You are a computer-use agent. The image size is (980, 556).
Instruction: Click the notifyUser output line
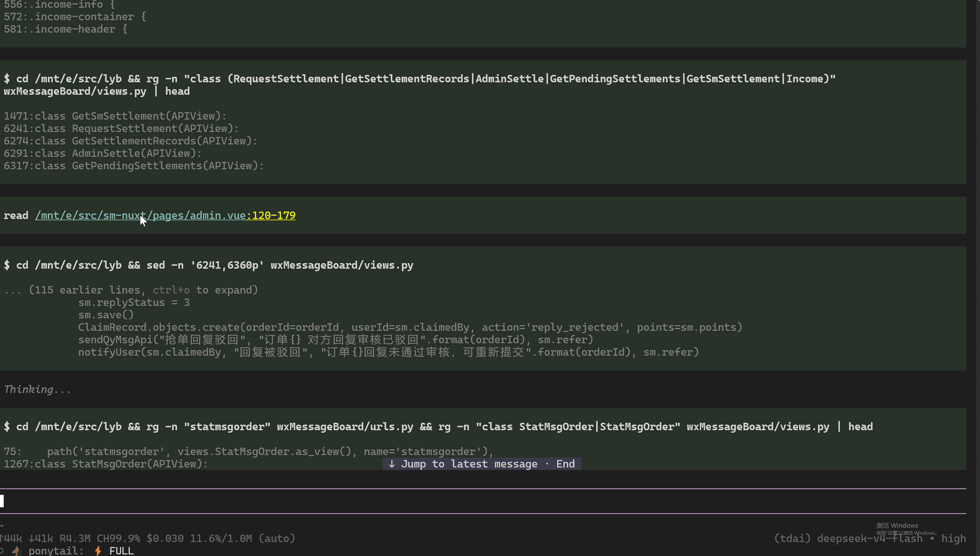tap(389, 352)
